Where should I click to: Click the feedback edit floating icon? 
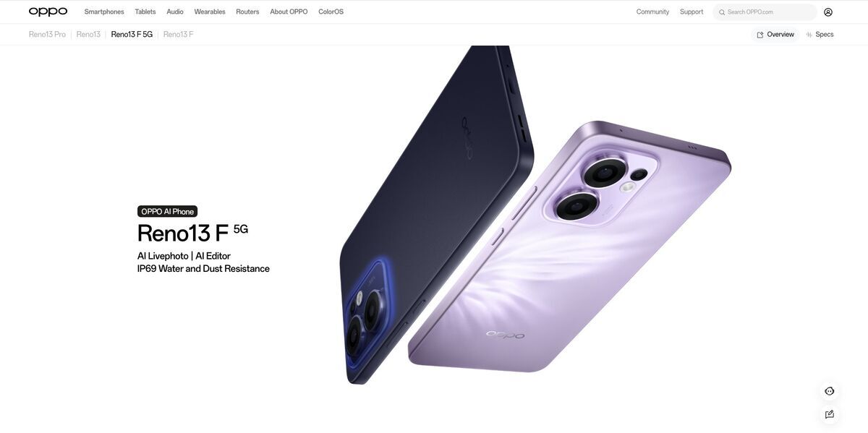(x=830, y=414)
